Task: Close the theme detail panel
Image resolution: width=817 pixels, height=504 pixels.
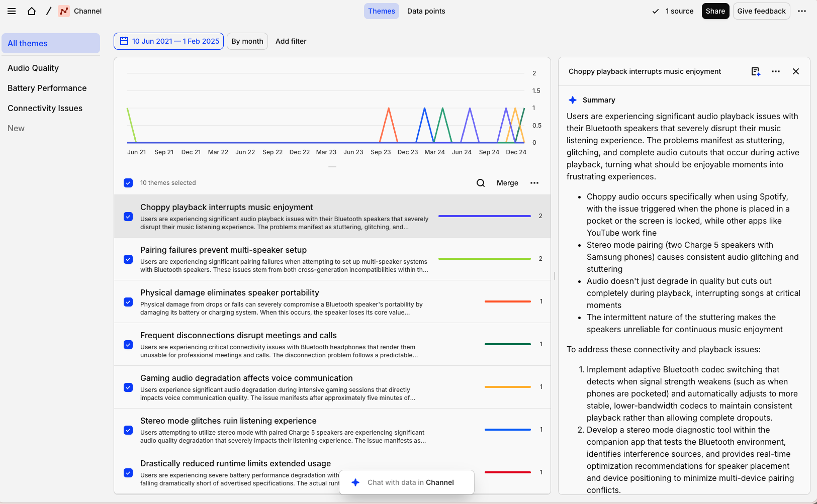Action: coord(796,71)
